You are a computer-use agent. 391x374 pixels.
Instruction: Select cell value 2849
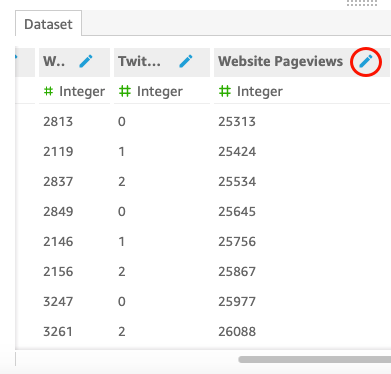[58, 212]
